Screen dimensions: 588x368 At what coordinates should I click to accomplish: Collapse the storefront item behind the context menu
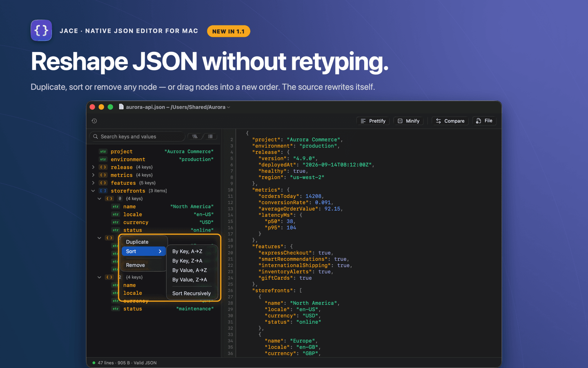pos(99,238)
